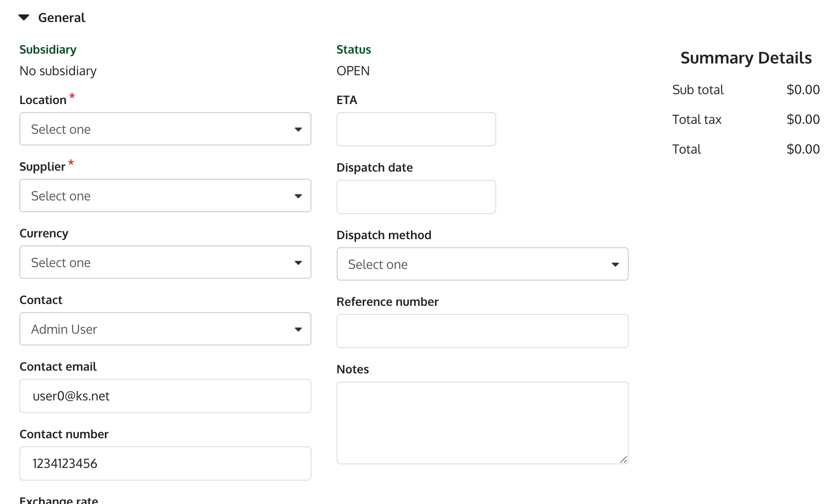Click the ETA input field
The image size is (836, 504).
(x=416, y=130)
